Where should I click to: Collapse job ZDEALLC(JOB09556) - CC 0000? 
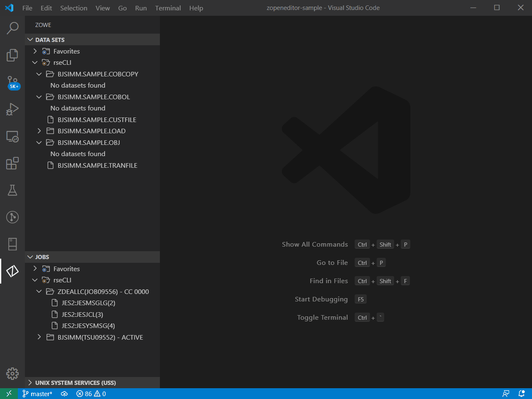point(39,291)
